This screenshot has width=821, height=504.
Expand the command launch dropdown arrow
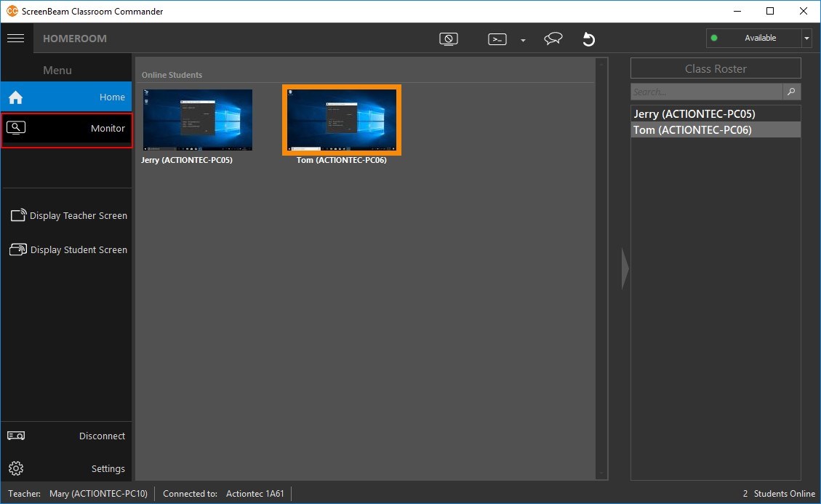point(523,40)
